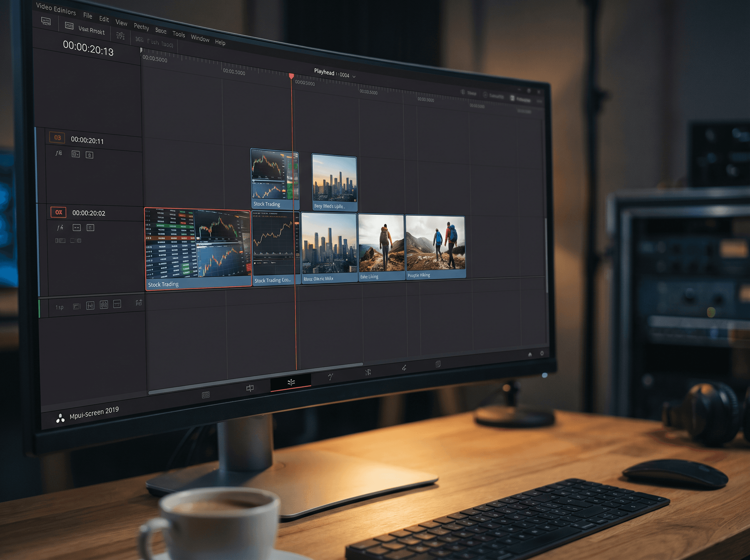Click the framed icon beside Usxt Rrrokt
Viewport: 750px width, 560px height.
[x=69, y=25]
